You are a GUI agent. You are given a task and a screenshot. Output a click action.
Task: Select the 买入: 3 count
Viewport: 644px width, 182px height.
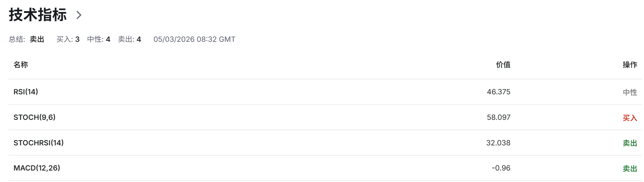pos(68,39)
